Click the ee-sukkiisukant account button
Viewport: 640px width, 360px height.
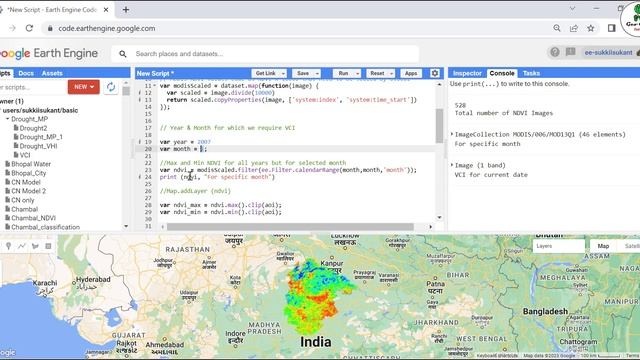(x=608, y=53)
